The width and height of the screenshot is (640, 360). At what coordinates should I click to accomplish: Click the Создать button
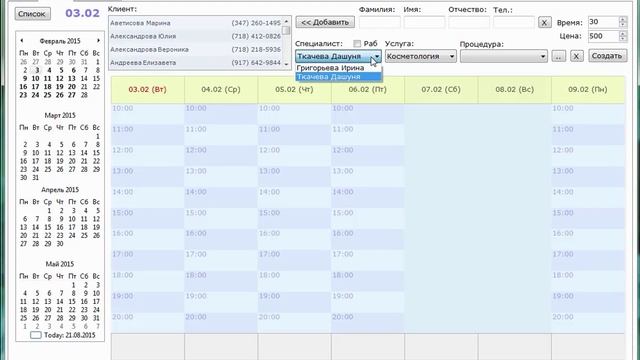coord(607,56)
